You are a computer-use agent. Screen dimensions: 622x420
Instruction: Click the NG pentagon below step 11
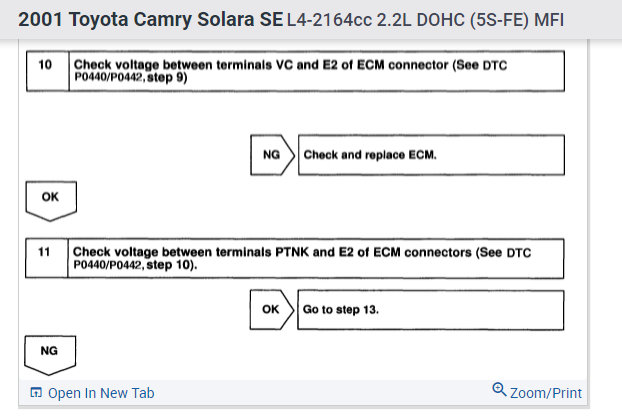(x=50, y=353)
